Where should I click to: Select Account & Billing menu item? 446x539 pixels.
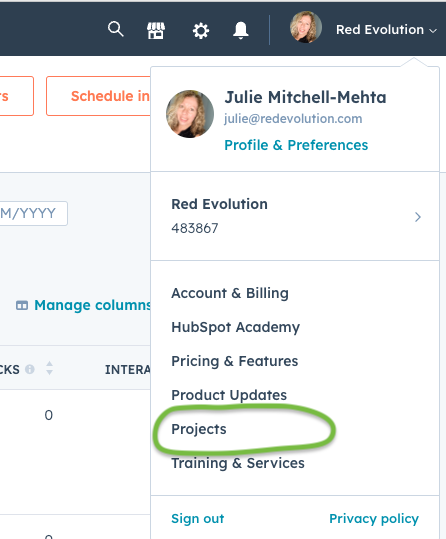pos(230,293)
